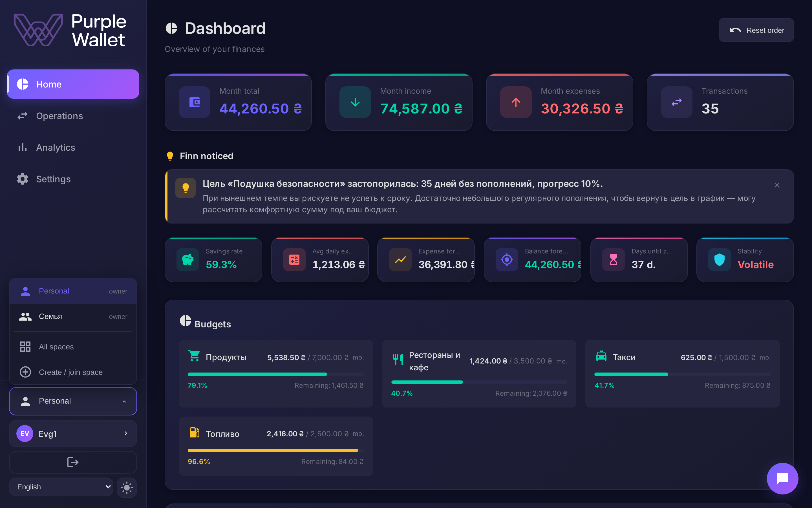Select the Семья space entry
This screenshot has width=812, height=508.
pyautogui.click(x=73, y=316)
